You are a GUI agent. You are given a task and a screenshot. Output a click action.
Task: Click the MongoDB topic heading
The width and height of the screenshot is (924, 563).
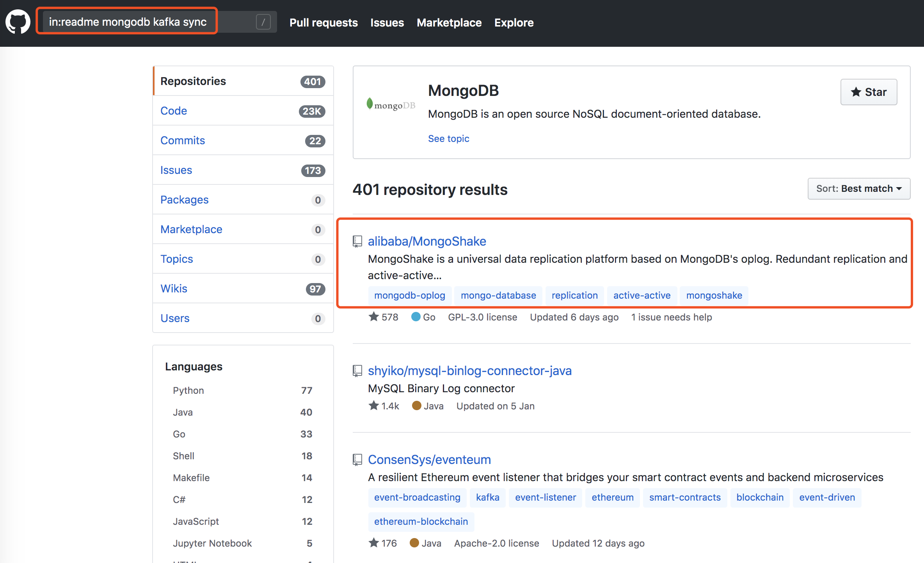pos(463,90)
